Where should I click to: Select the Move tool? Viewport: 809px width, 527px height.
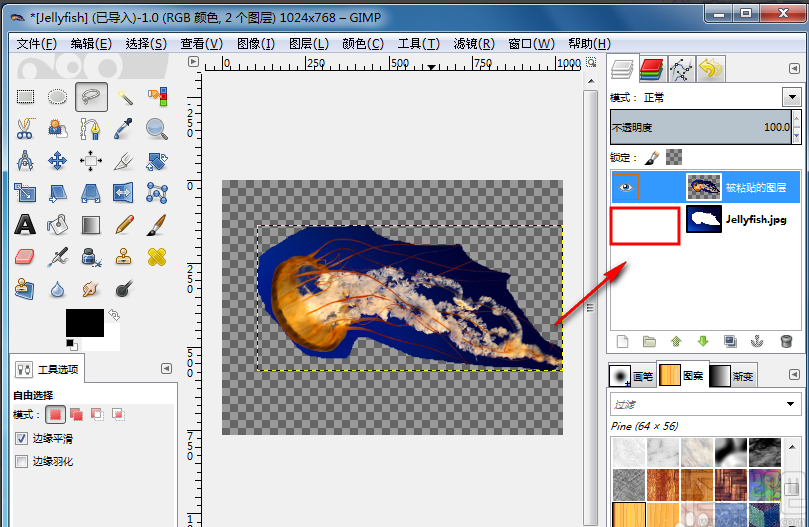click(x=57, y=161)
